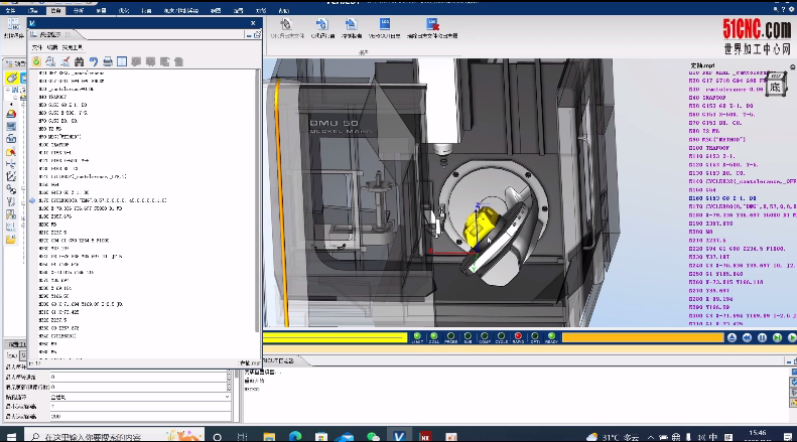Screen dimensions: 797x442
Task: Launch Microsoft Edge from the taskbar
Action: point(296,435)
